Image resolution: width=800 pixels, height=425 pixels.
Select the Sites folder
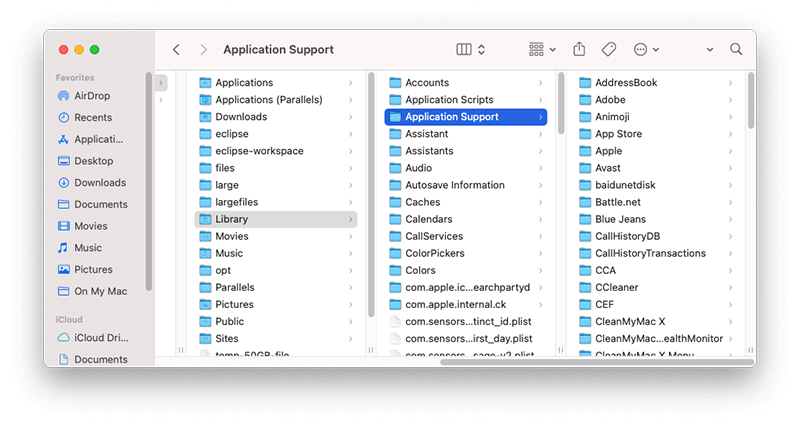(x=276, y=338)
